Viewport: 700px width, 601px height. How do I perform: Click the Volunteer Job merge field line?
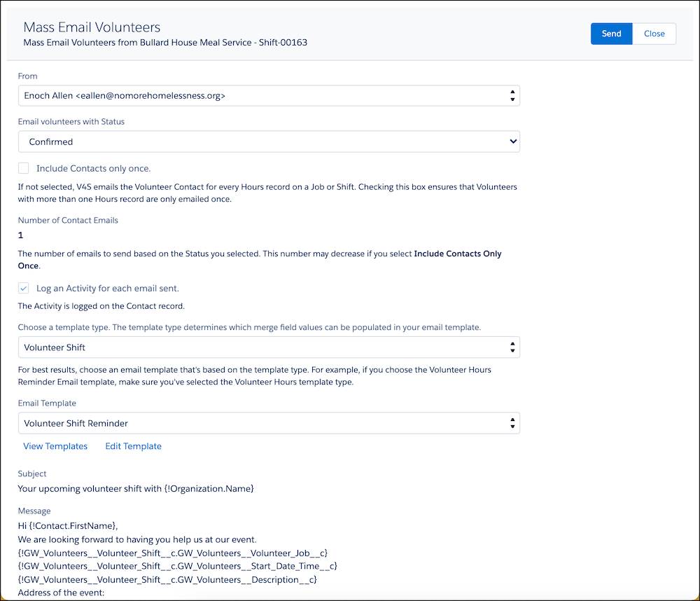click(x=172, y=553)
